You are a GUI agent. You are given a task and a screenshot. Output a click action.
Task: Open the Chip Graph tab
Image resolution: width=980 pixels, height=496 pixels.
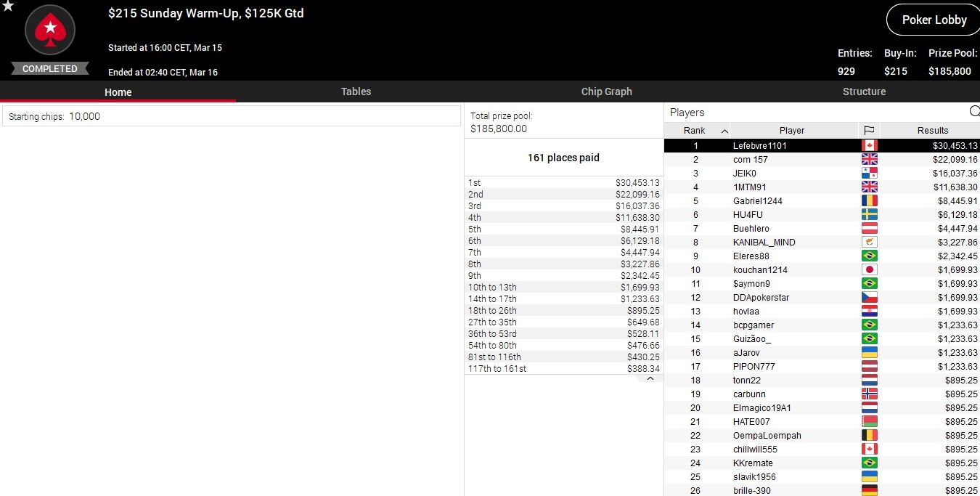(x=606, y=92)
